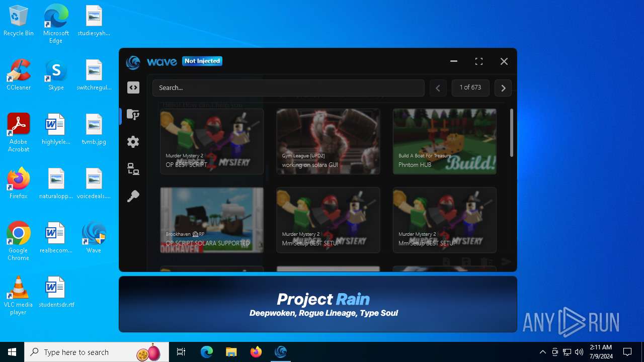This screenshot has height=362, width=644.
Task: Open Task View on the taskbar
Action: 182,352
